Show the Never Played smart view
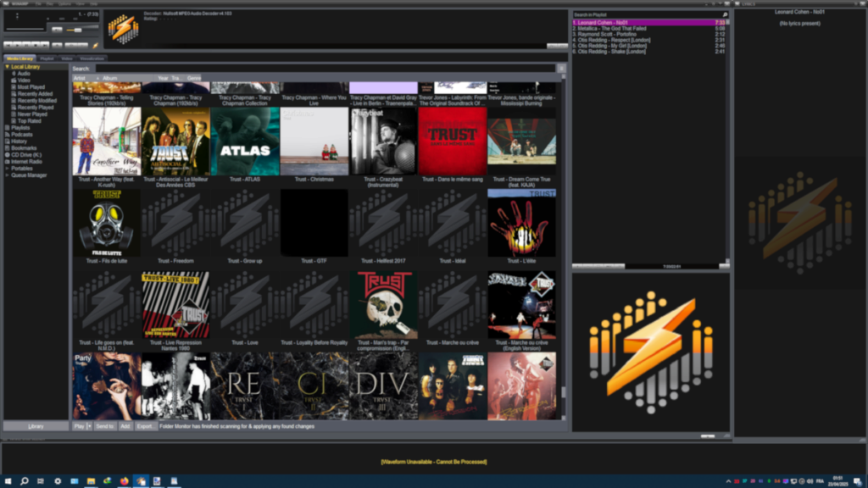Viewport: 868px width, 488px height. point(32,114)
